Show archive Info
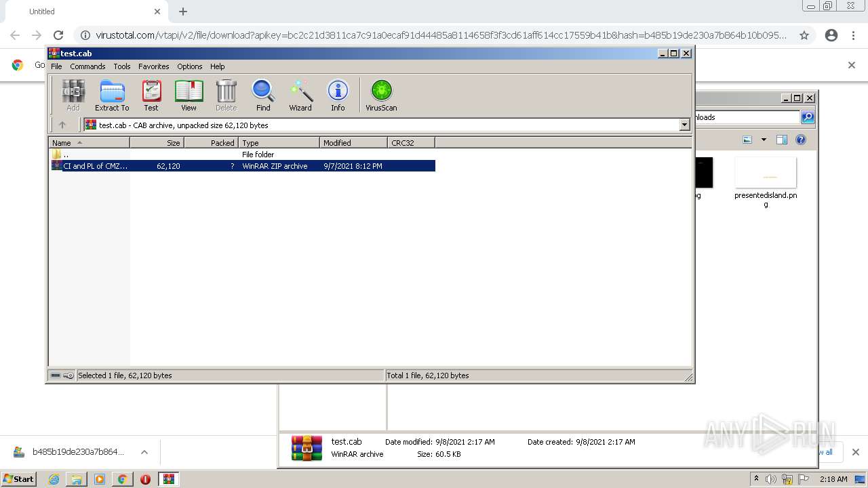 (x=338, y=96)
